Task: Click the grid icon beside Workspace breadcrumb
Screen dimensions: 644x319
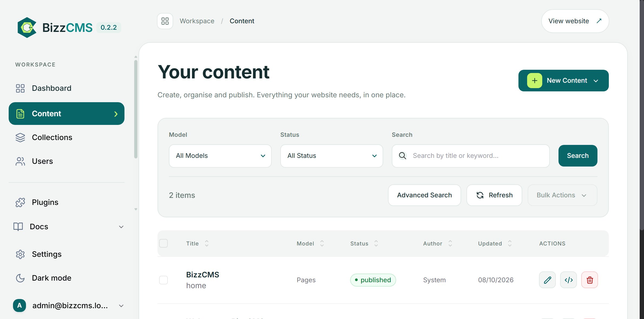Action: click(x=165, y=21)
